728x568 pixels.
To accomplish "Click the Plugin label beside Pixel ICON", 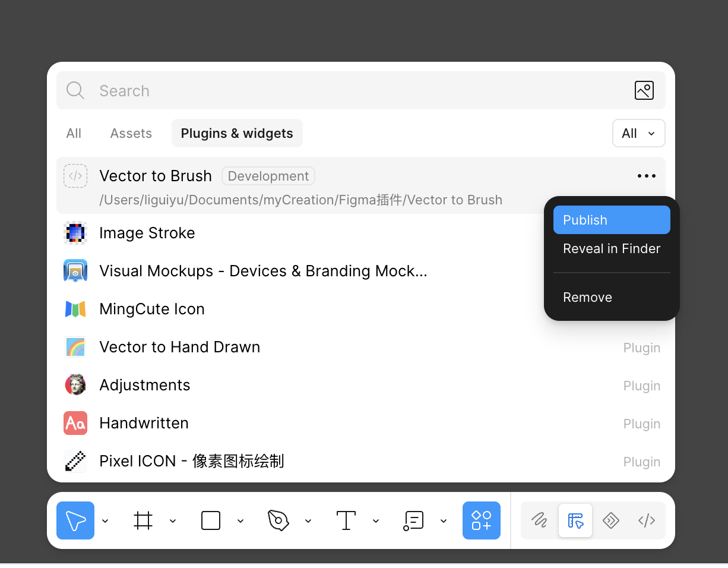I will click(642, 462).
